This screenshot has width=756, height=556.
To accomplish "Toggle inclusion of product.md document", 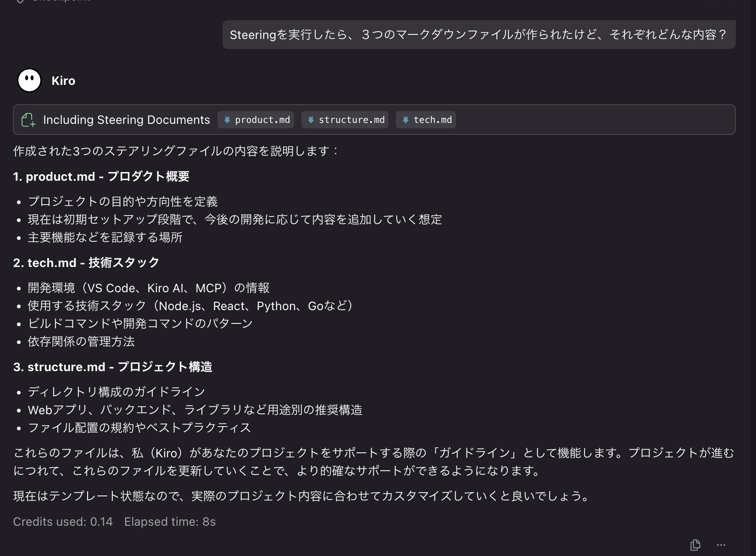I will click(x=256, y=120).
